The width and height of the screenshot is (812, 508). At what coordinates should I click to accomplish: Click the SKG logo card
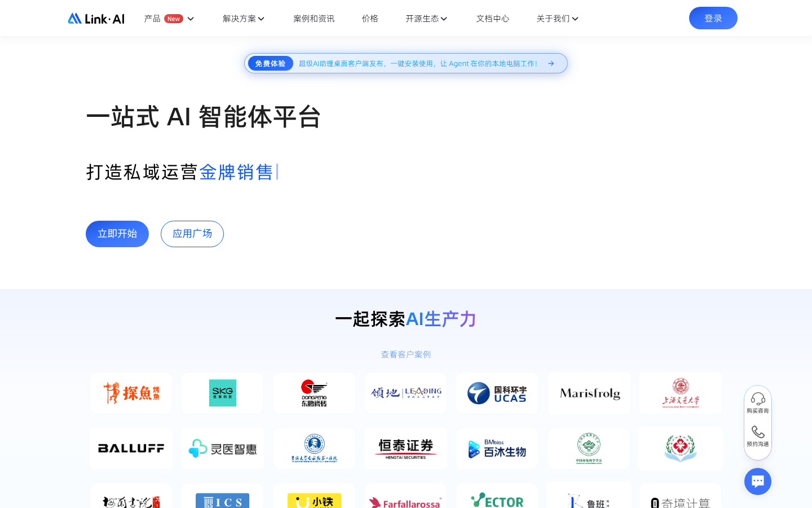(223, 393)
